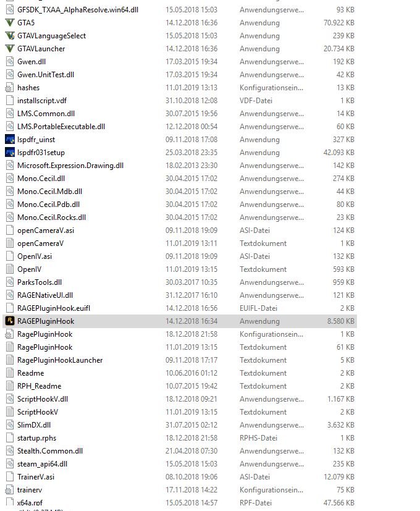Click the type EUIFL-Datei
This screenshot has height=511, width=420.
click(258, 308)
